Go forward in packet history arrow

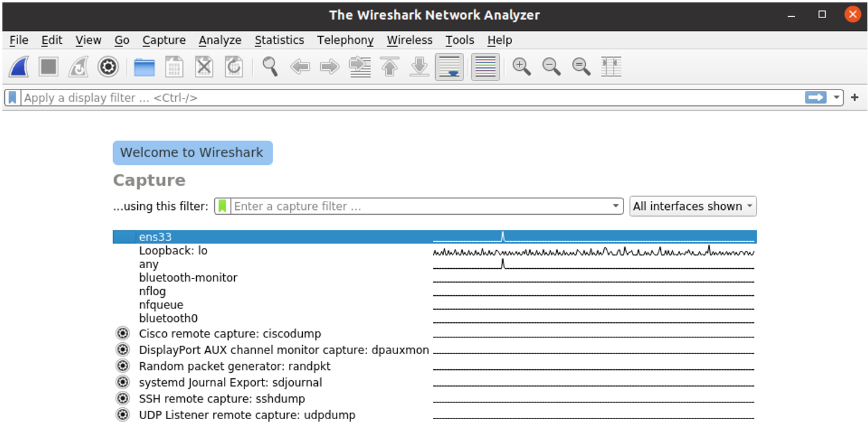click(330, 67)
